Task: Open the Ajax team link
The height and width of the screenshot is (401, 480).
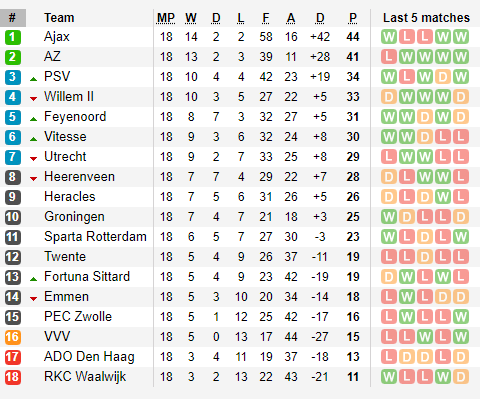Action: [x=57, y=37]
